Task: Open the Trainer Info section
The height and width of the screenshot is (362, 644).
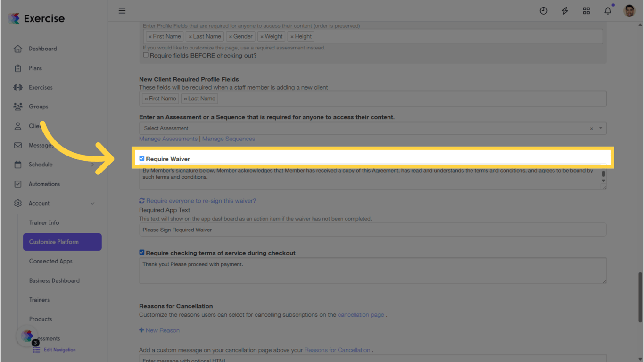Action: (44, 222)
